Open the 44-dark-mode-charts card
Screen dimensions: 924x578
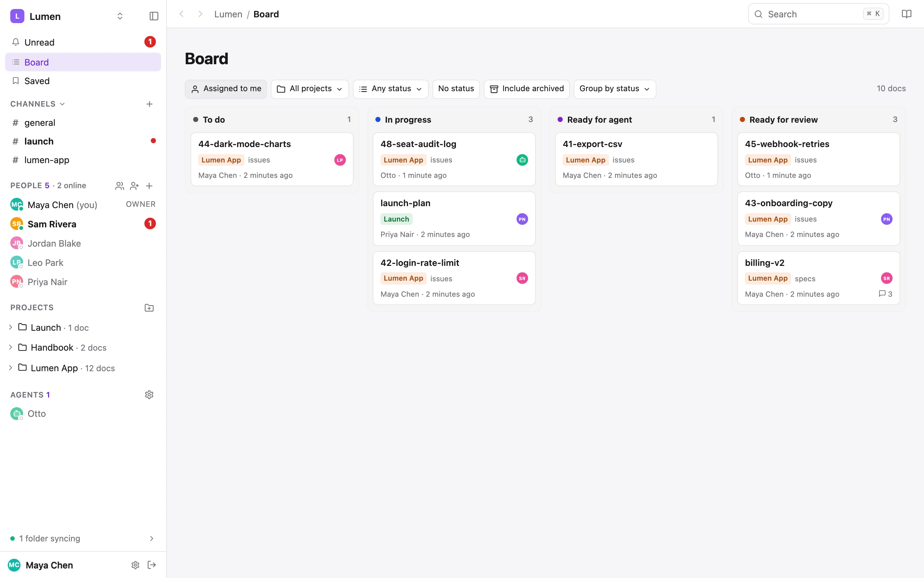coord(272,159)
